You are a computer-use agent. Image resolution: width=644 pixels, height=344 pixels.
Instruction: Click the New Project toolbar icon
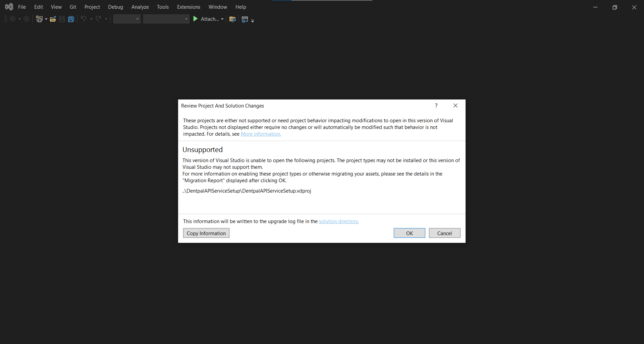pyautogui.click(x=39, y=19)
